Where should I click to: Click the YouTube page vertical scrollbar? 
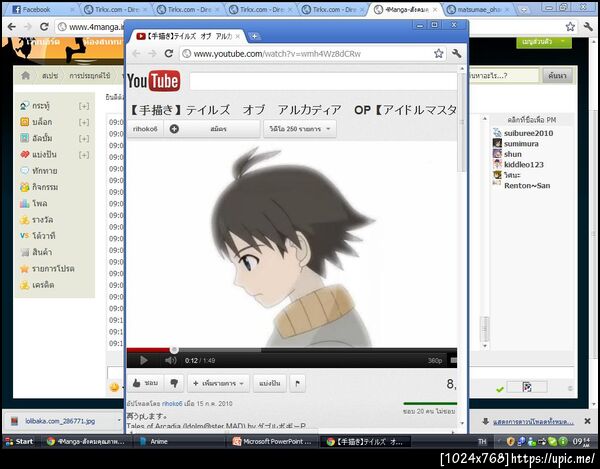click(x=462, y=122)
